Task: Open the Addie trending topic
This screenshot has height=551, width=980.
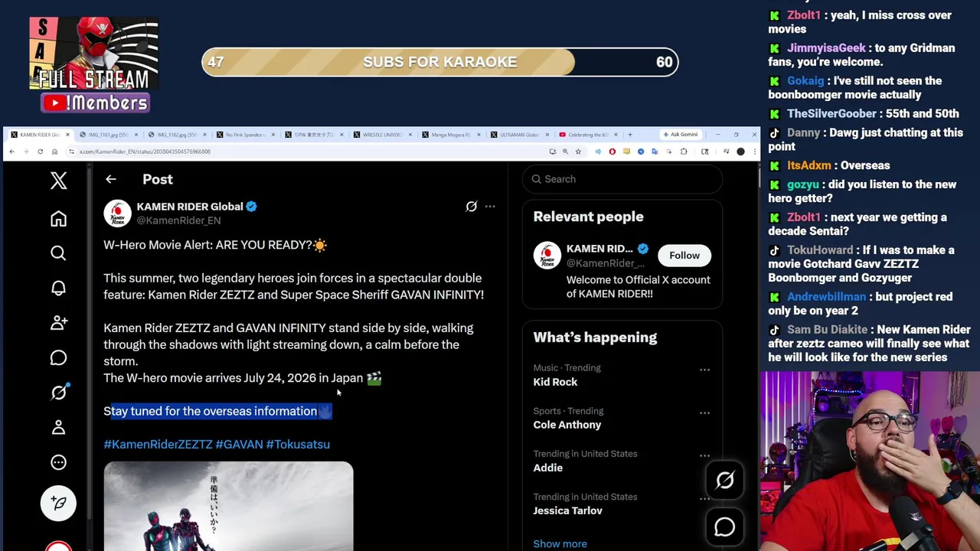Action: (x=548, y=468)
